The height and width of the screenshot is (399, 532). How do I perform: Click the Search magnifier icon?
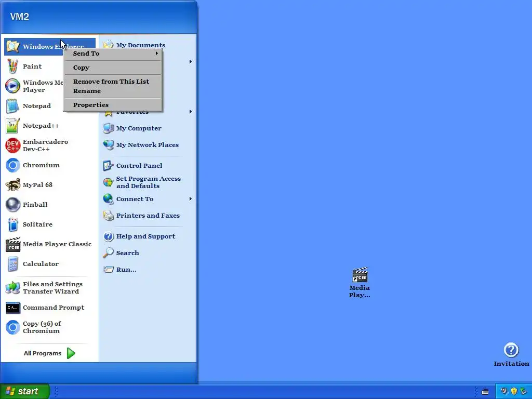point(108,253)
